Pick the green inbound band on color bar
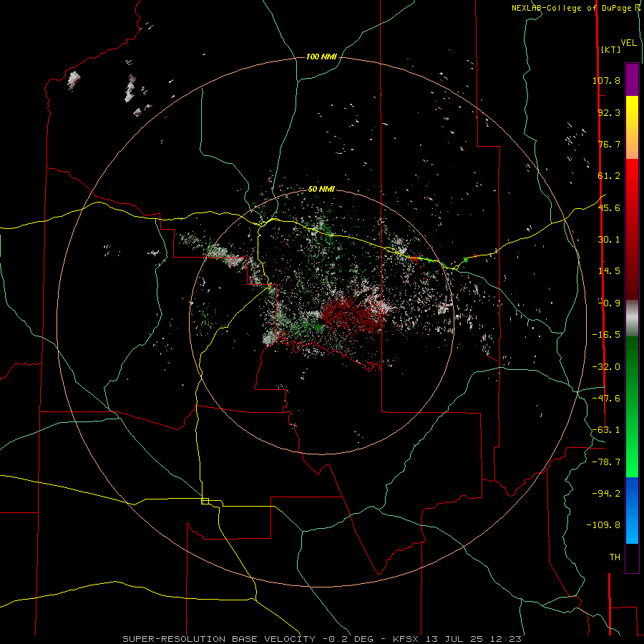This screenshot has width=644, height=644. point(632,406)
